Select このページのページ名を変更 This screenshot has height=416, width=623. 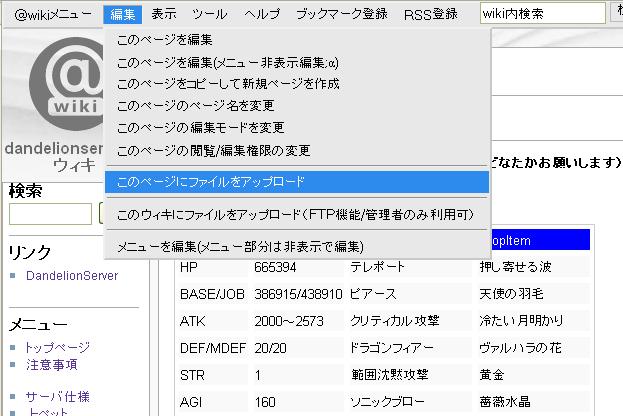(195, 105)
